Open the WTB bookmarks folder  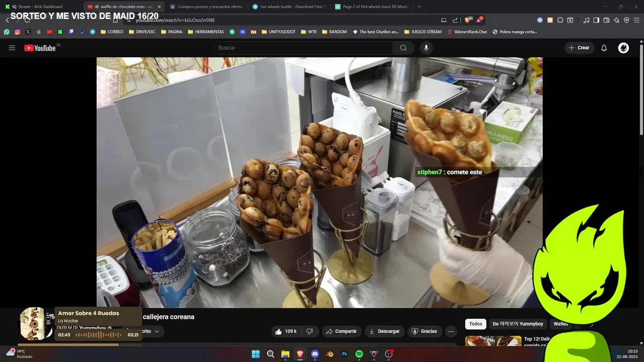(x=308, y=32)
